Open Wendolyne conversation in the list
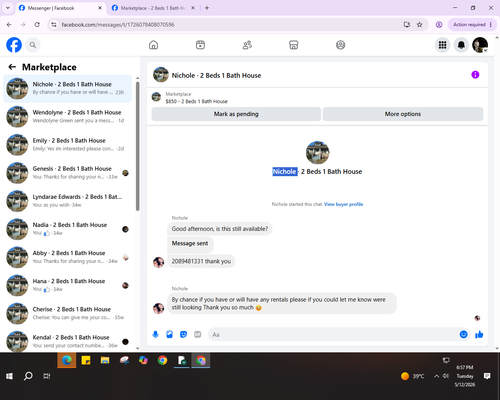 tap(67, 116)
